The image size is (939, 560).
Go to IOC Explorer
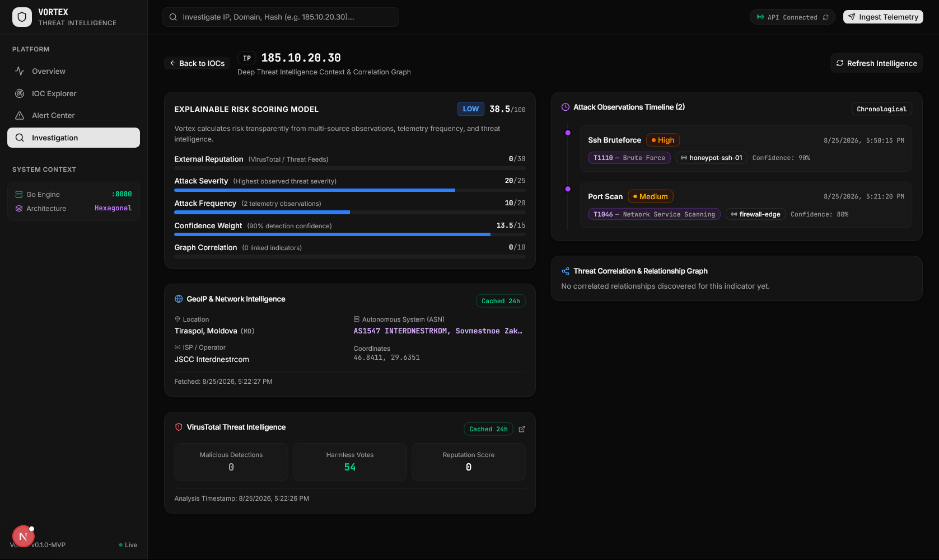tap(73, 93)
